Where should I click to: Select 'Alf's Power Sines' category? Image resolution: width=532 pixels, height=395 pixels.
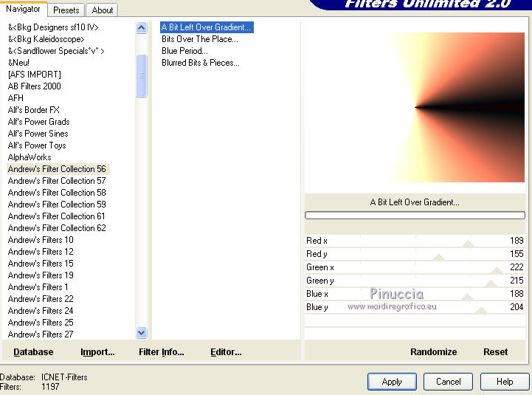[x=38, y=134]
